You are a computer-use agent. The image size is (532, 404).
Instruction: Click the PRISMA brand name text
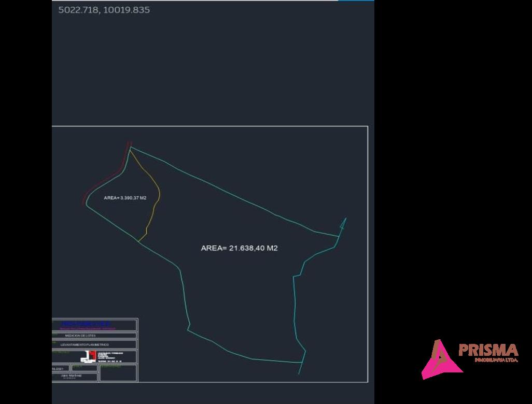(488, 350)
